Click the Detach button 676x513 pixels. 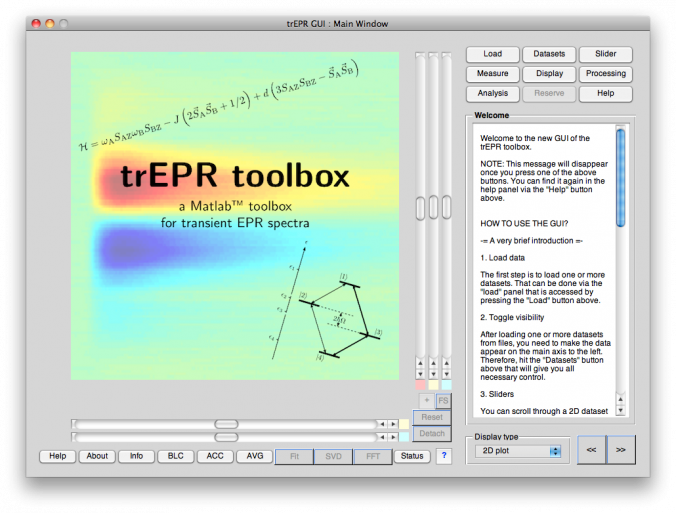click(x=432, y=434)
